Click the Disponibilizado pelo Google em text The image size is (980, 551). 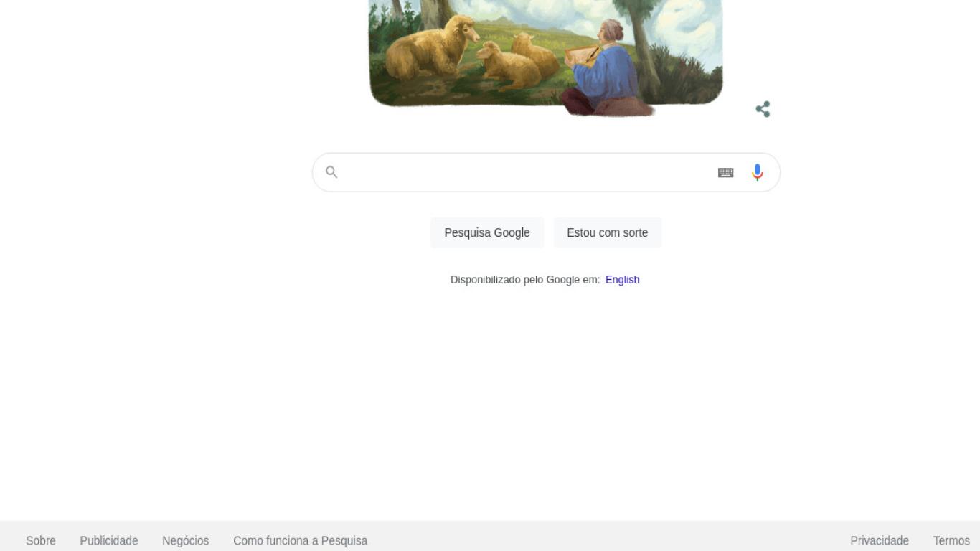(525, 280)
